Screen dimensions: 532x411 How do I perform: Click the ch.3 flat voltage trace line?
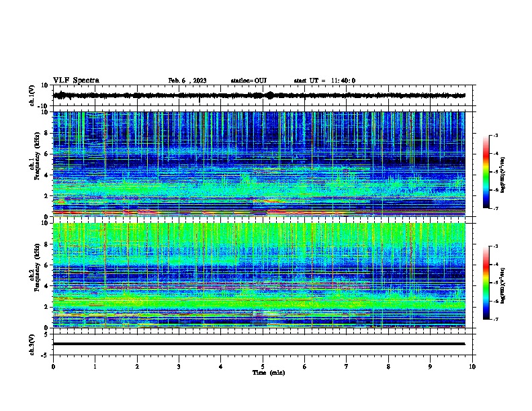[x=259, y=344]
